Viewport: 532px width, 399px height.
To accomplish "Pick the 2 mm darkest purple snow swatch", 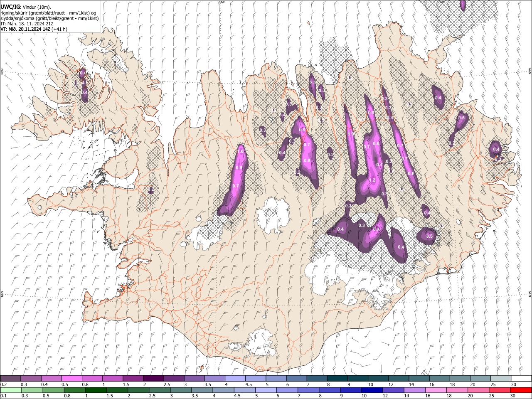I will pyautogui.click(x=153, y=379).
